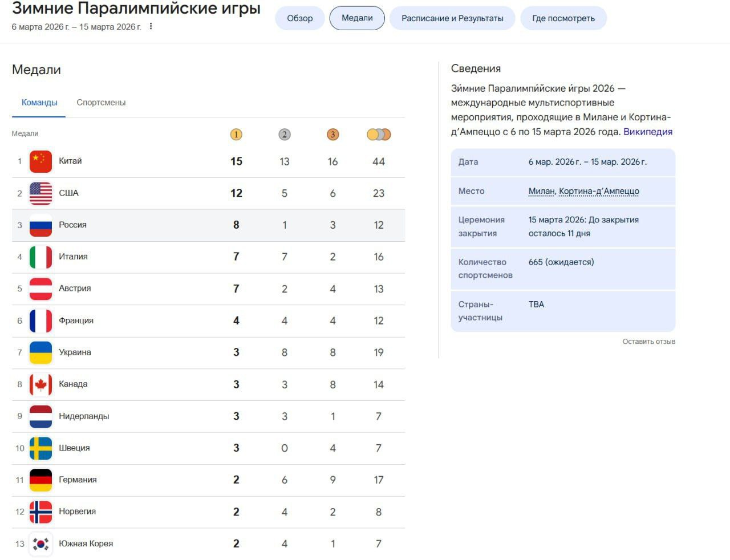The width and height of the screenshot is (730, 560).
Task: Click the total medals column icon
Action: pos(379,135)
